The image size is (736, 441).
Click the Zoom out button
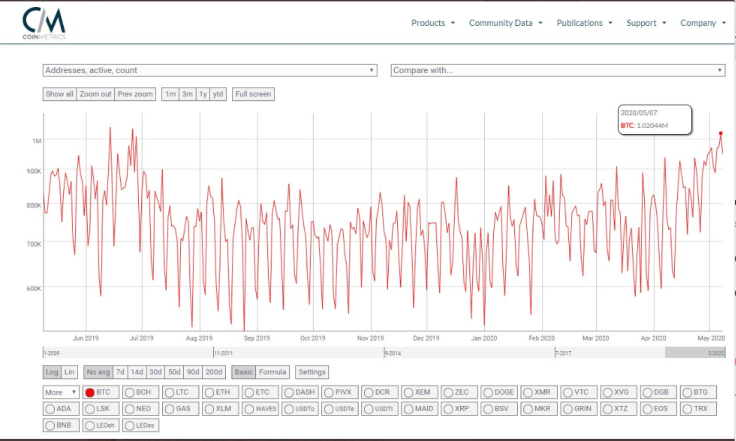tap(96, 94)
